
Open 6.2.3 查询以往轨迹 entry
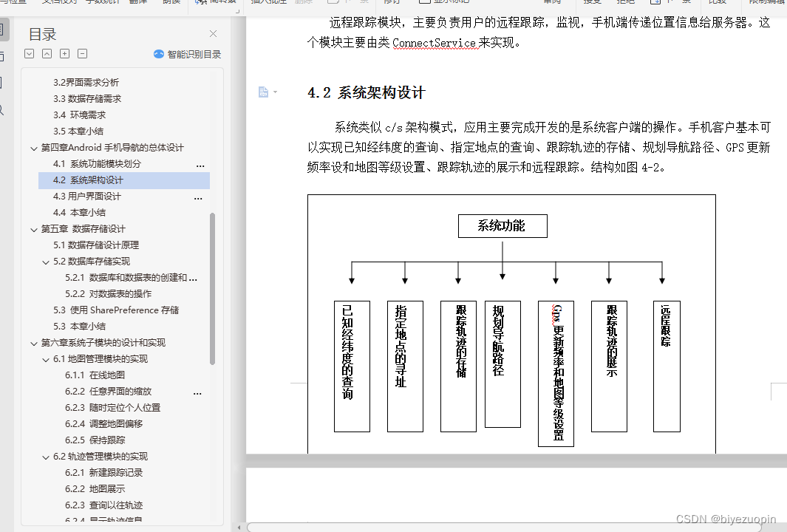click(104, 505)
